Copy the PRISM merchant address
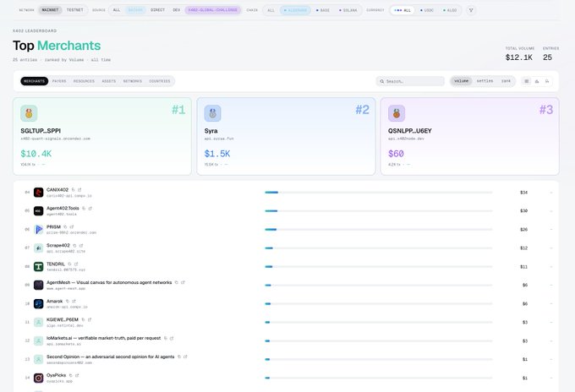The width and height of the screenshot is (575, 392). pos(65,226)
